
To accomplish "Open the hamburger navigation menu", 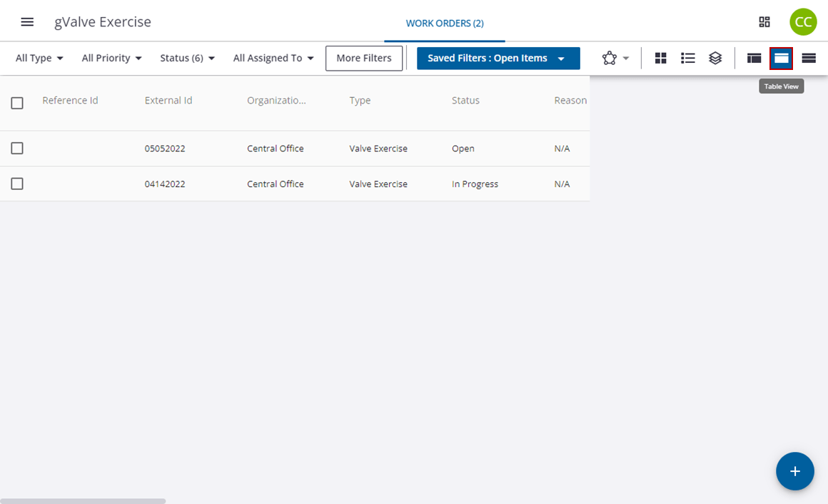I will pyautogui.click(x=27, y=21).
